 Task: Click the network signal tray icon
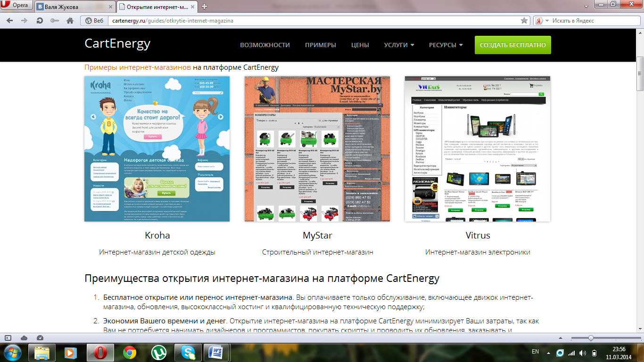click(x=571, y=353)
